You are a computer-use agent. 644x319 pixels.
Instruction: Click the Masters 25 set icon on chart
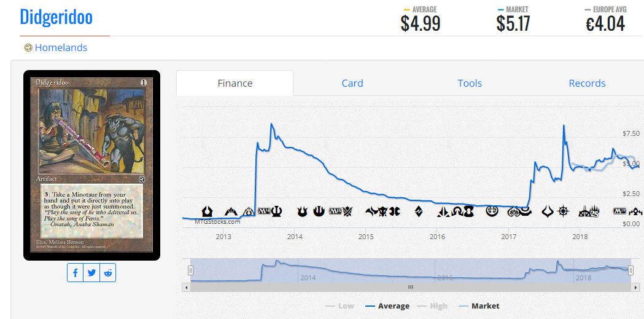tap(589, 212)
